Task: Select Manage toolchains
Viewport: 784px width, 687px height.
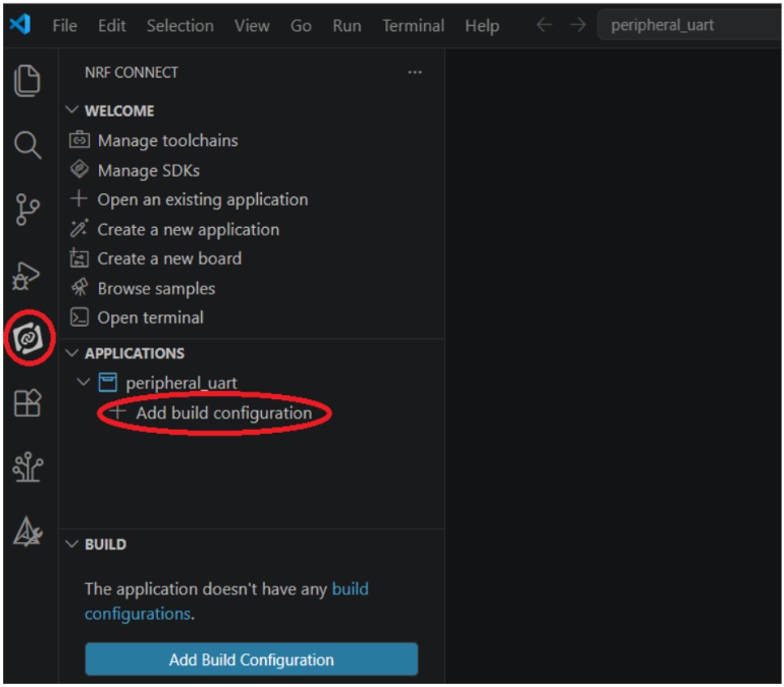Action: pos(168,140)
